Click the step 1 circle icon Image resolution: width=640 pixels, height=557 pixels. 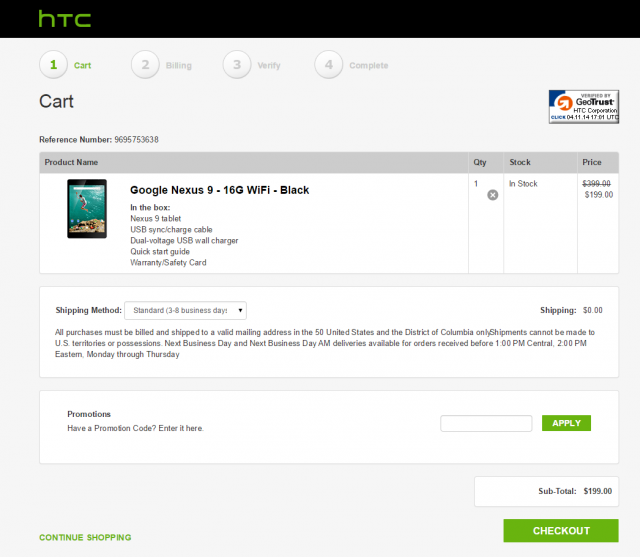tap(53, 65)
